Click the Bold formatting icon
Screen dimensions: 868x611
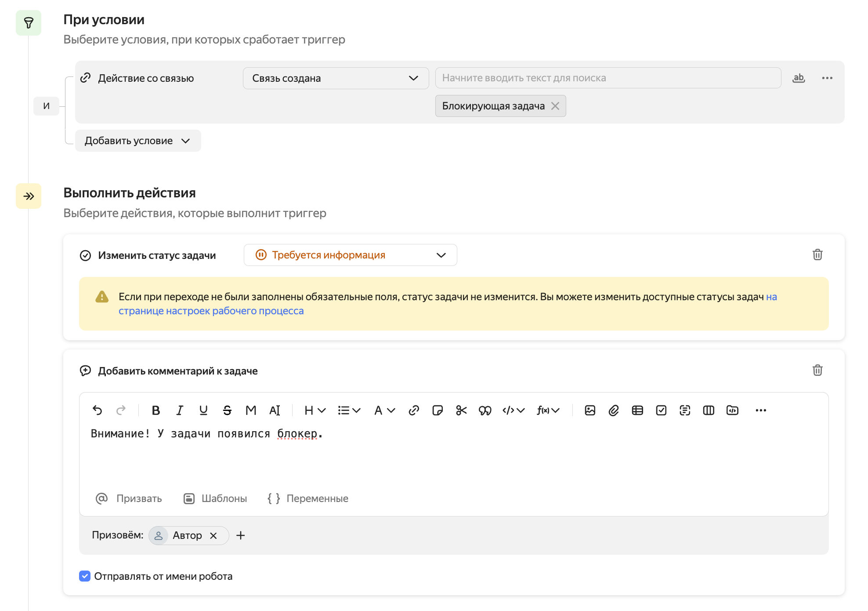(x=156, y=411)
